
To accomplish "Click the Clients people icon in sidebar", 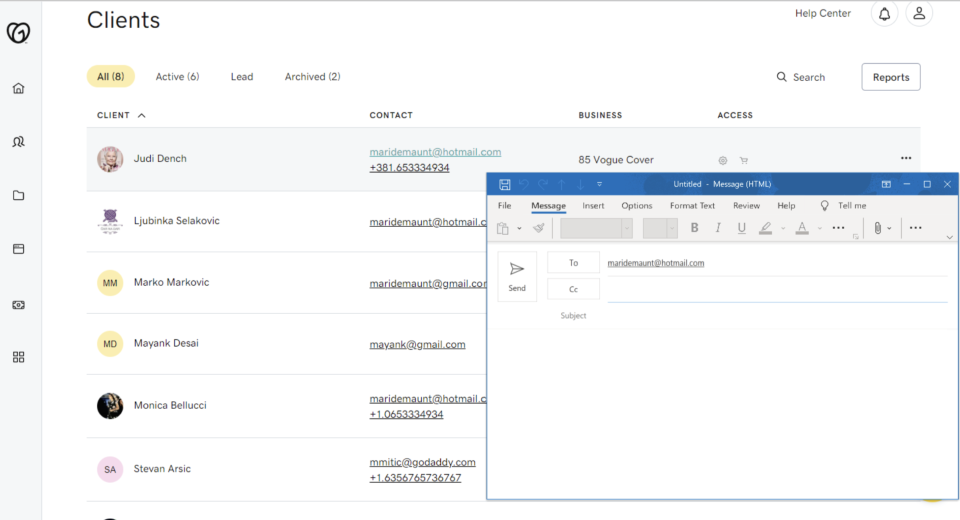I will coord(18,142).
